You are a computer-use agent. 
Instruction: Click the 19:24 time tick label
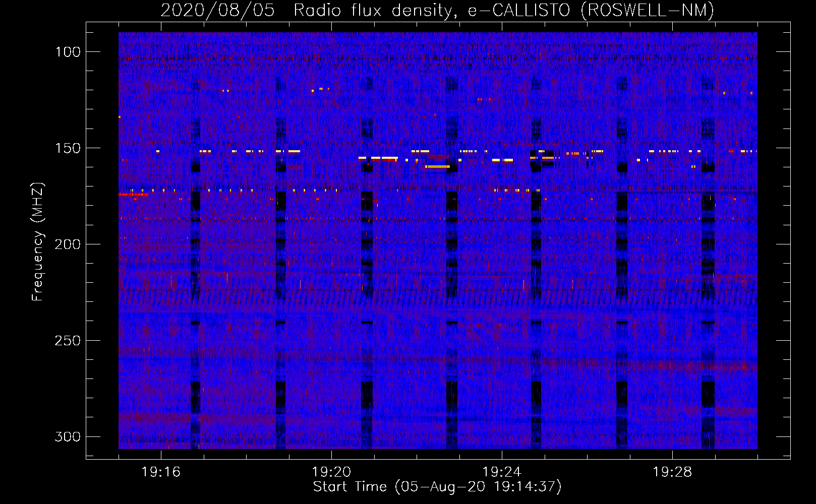point(502,472)
